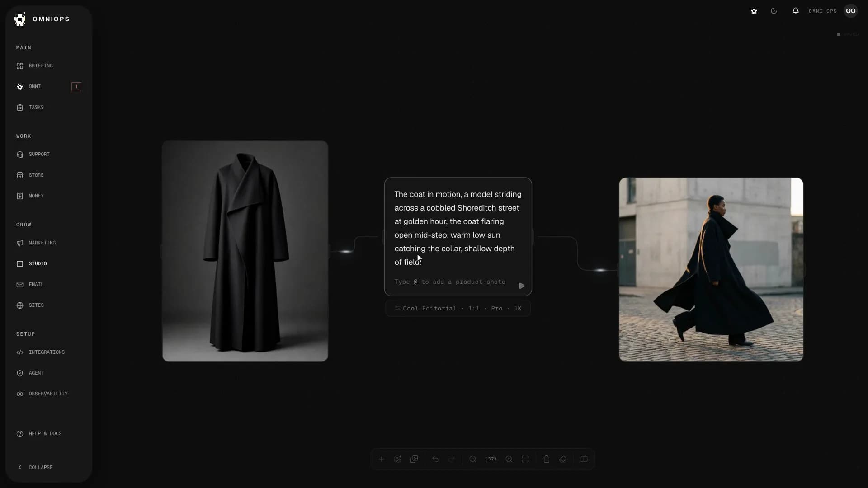This screenshot has width=868, height=488.
Task: Select the black coat product image
Action: 245,251
